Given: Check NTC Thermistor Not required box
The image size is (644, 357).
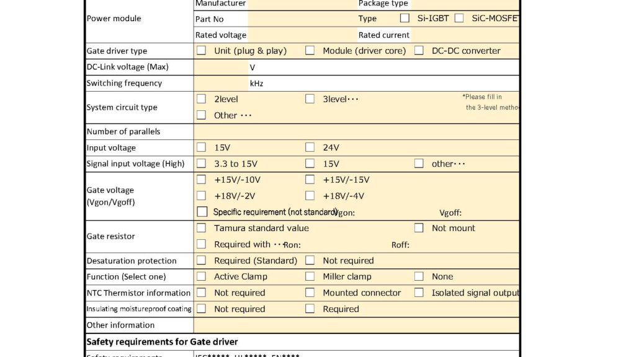Looking at the screenshot, I should 201,293.
